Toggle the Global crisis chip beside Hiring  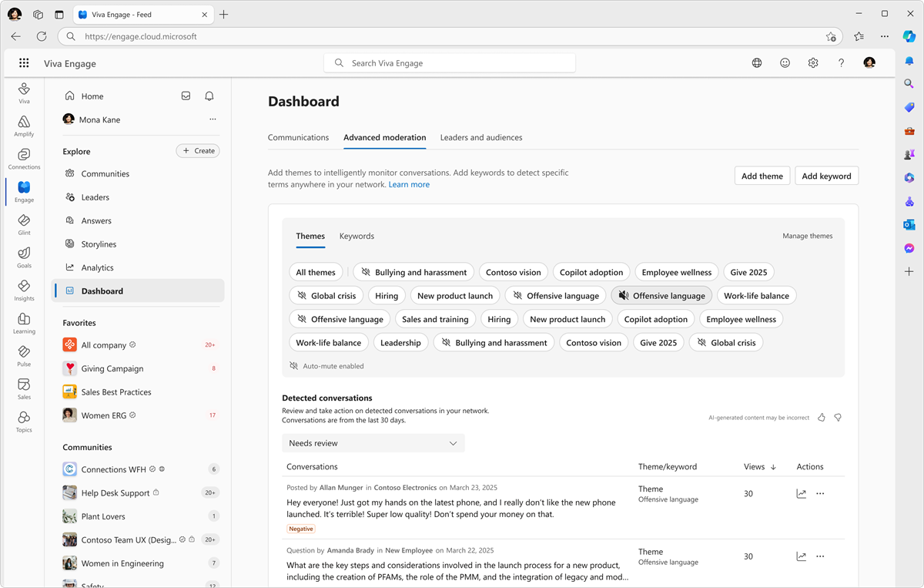(x=326, y=296)
